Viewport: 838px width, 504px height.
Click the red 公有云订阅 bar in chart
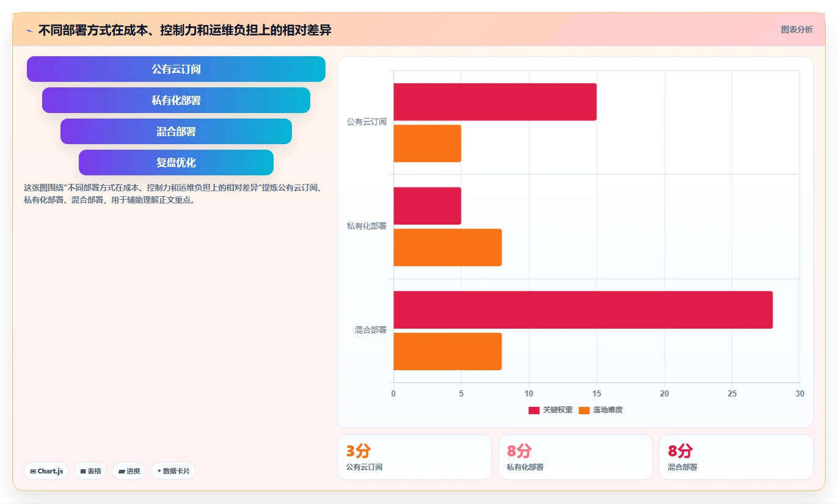495,102
